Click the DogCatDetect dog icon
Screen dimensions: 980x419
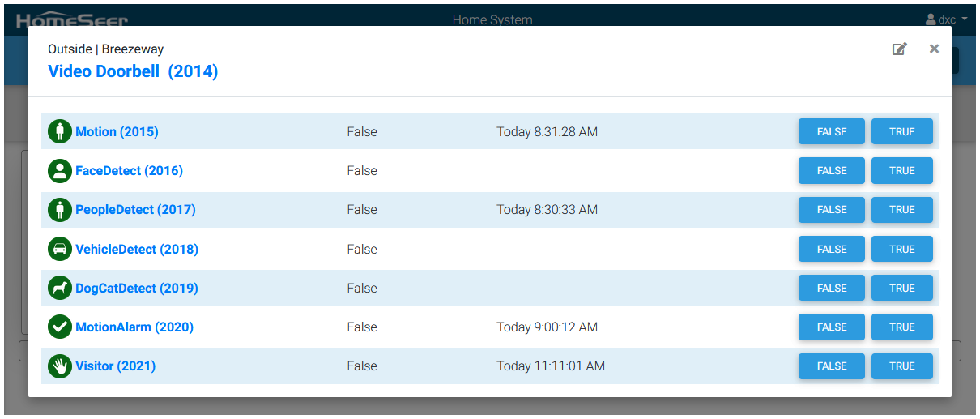pos(60,288)
